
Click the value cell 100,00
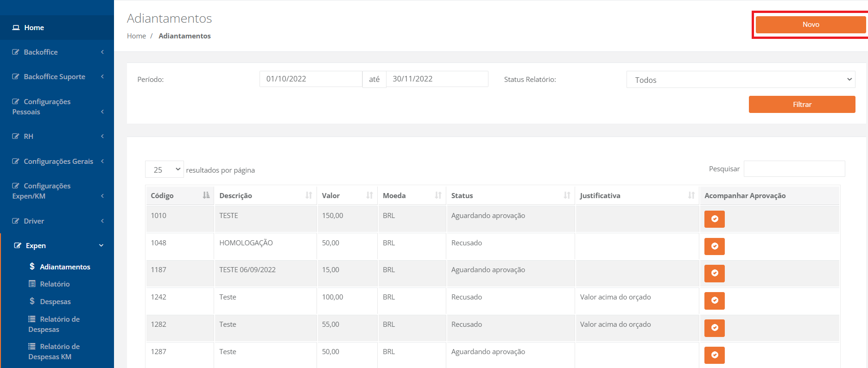click(x=347, y=300)
